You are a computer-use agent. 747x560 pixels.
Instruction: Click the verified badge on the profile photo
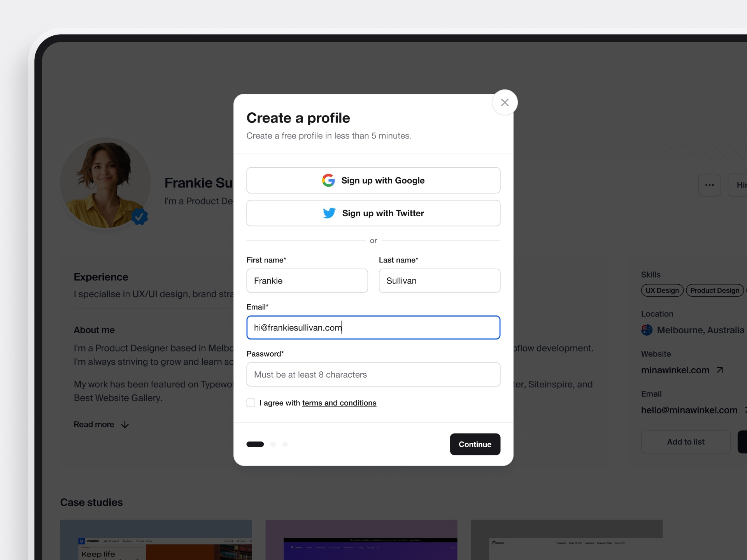[139, 217]
